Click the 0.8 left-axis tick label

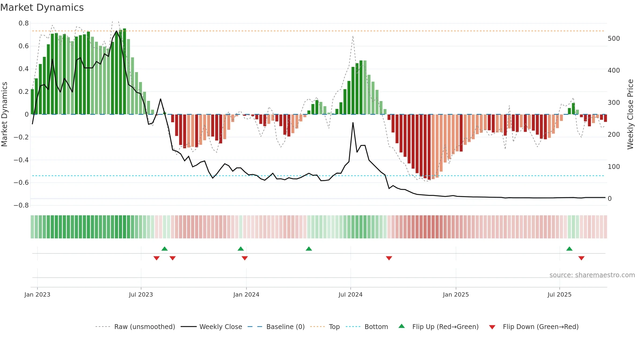point(24,23)
